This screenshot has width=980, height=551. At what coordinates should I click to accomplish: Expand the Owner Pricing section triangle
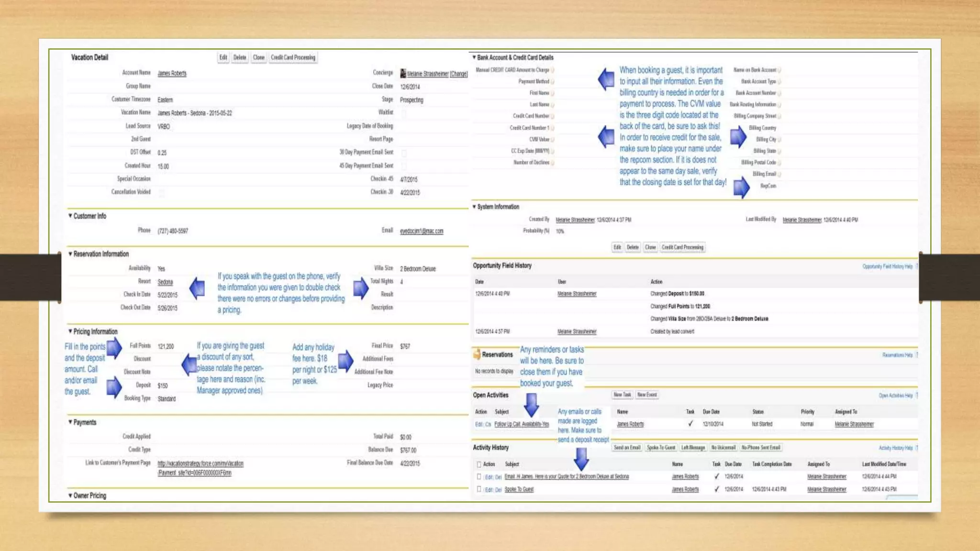tap(70, 496)
